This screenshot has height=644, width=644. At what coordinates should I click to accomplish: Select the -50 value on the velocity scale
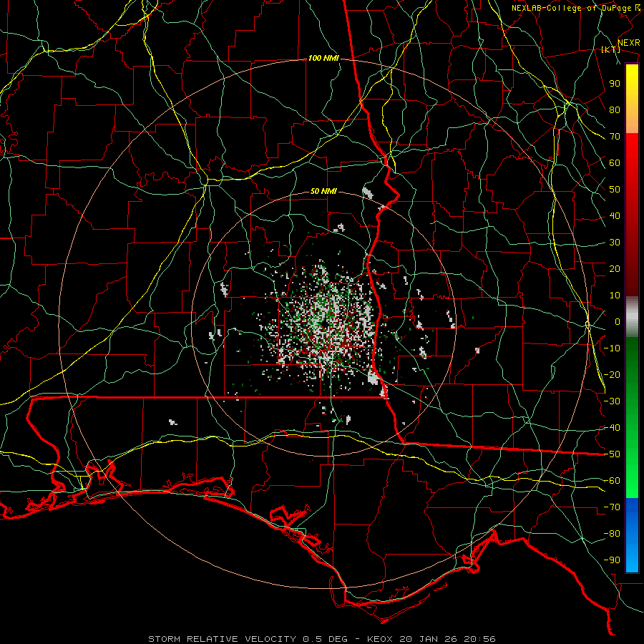[612, 454]
